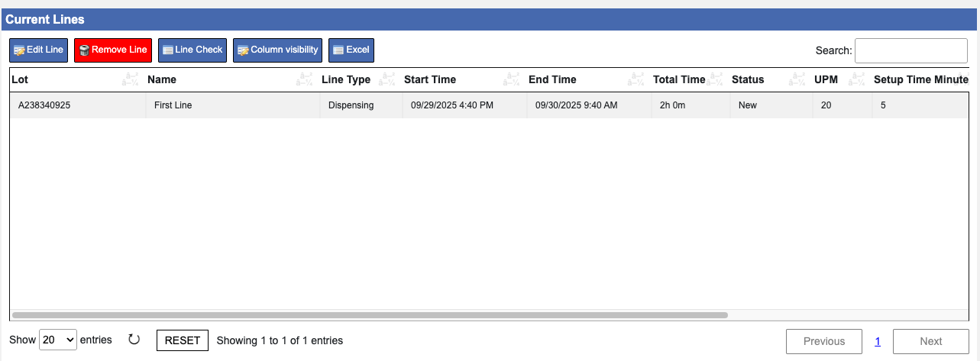Go to page 1 link
Viewport: 980px width, 361px height.
(x=878, y=341)
